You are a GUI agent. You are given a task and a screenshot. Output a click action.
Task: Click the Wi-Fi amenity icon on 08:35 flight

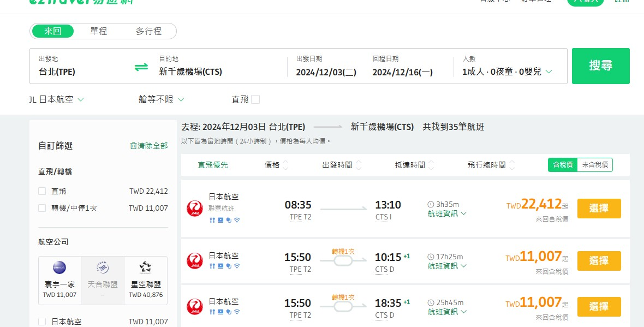(237, 220)
